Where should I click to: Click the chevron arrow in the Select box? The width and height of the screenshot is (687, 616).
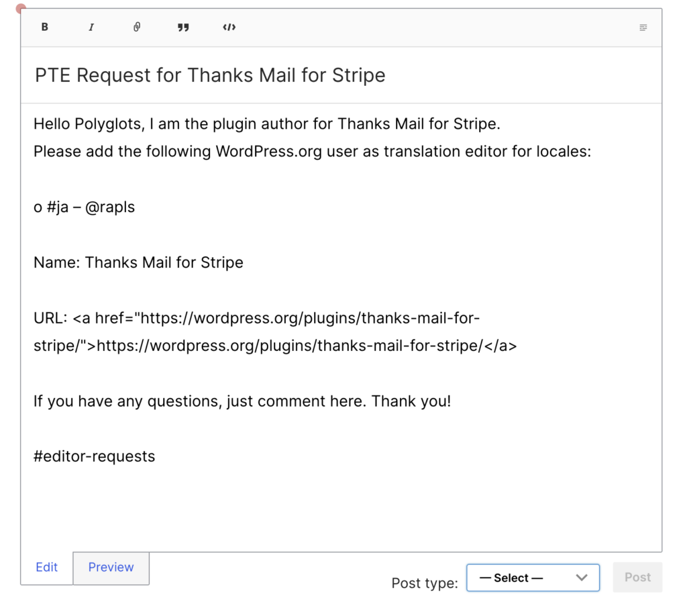coord(582,578)
